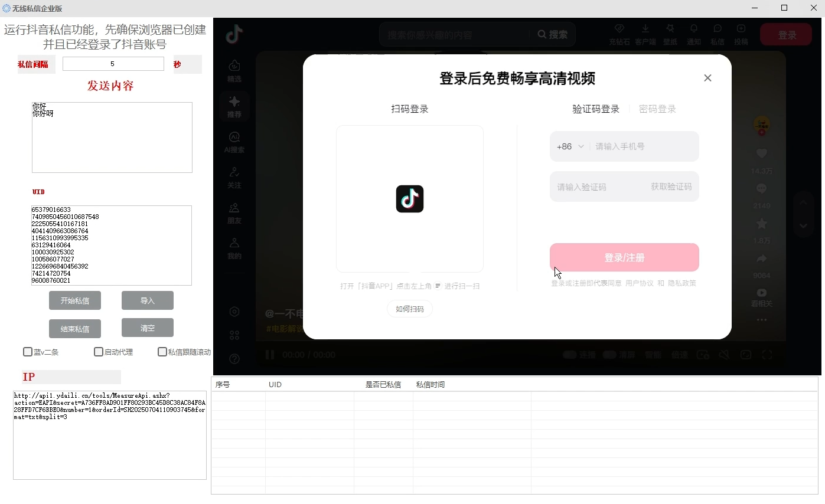The image size is (825, 504).
Task: Click the phone number input field
Action: pos(644,146)
